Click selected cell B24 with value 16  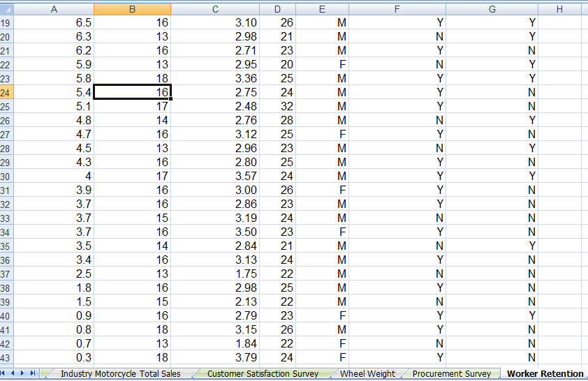[x=133, y=92]
